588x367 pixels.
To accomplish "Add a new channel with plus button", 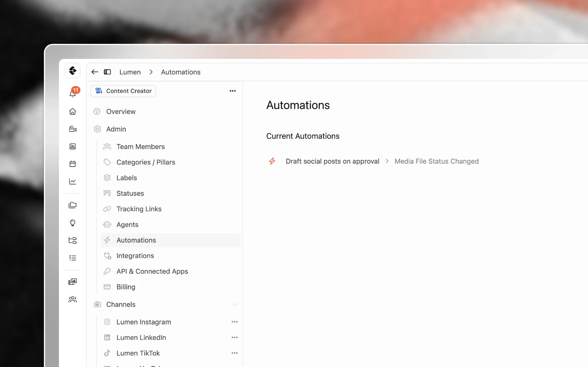I will pos(235,304).
